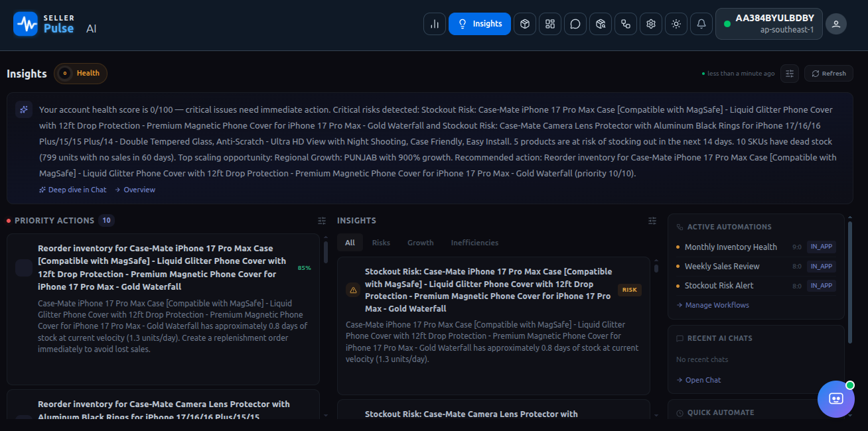The height and width of the screenshot is (431, 868).
Task: Open the workflow nodes icon in navbar
Action: click(626, 24)
